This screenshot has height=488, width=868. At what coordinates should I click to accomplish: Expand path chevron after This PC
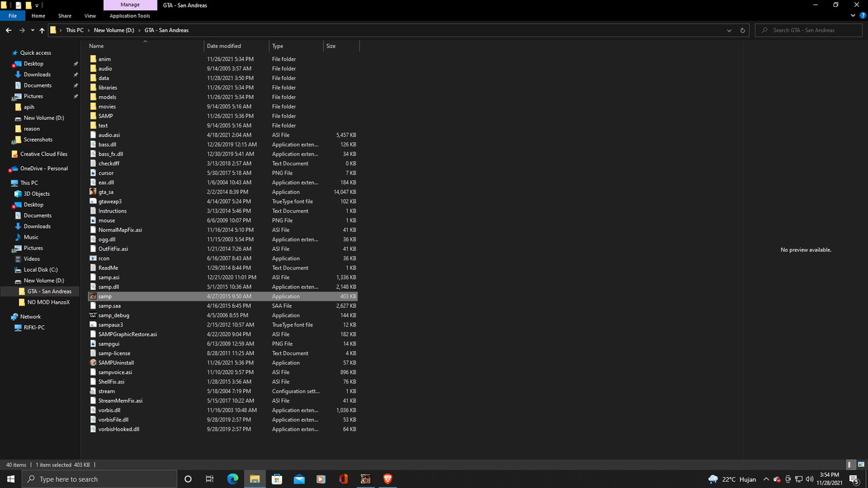(x=89, y=30)
